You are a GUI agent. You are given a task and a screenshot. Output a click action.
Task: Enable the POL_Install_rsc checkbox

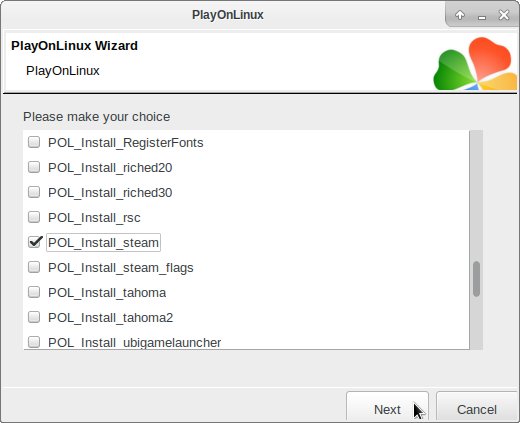pos(34,217)
